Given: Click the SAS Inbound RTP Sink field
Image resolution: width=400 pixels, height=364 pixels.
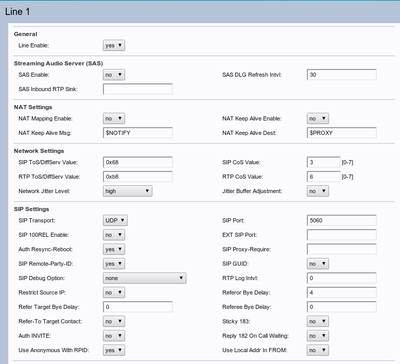Looking at the screenshot, I should 138,89.
